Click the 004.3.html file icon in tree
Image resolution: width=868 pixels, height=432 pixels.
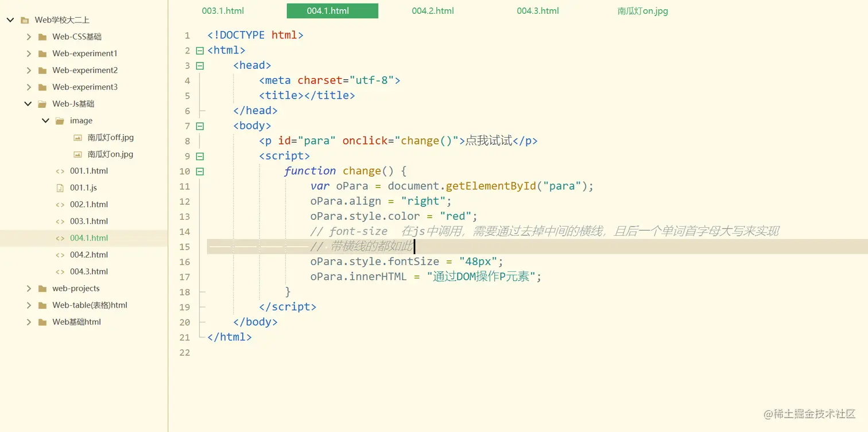pos(60,271)
